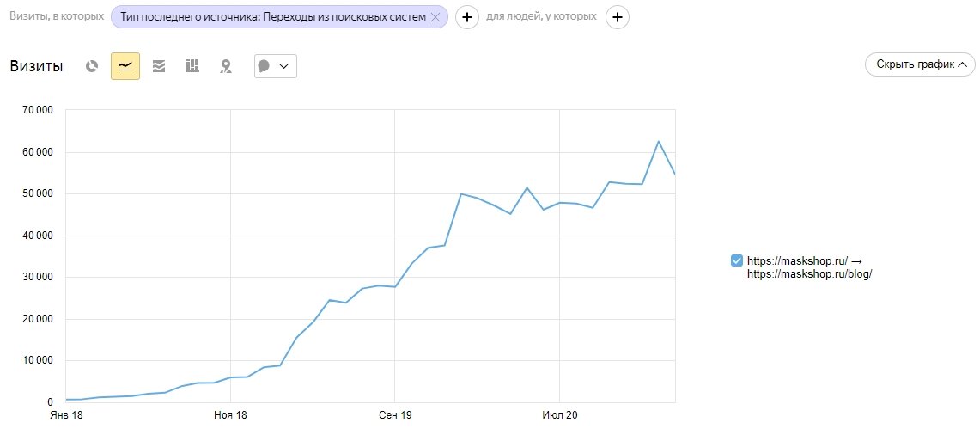Click the Июл 20 date axis label
Viewport: 980px width, 435px height.
[x=559, y=415]
